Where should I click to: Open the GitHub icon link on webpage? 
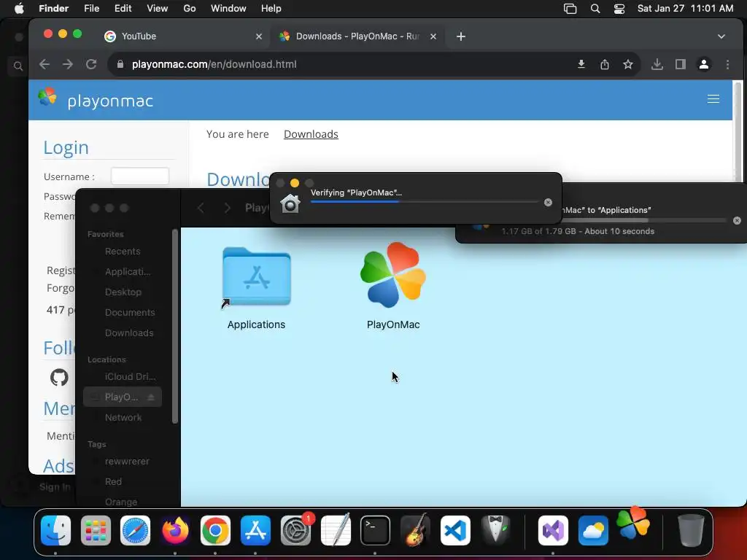(x=60, y=378)
